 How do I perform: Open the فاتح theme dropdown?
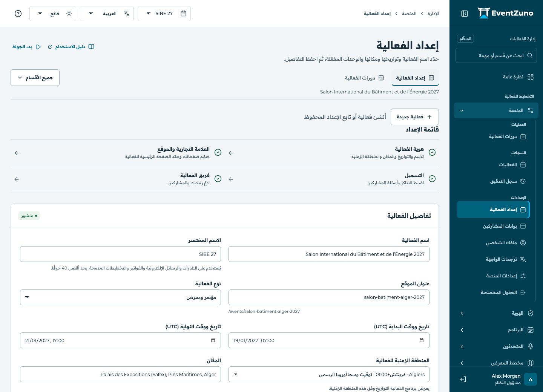(x=53, y=14)
